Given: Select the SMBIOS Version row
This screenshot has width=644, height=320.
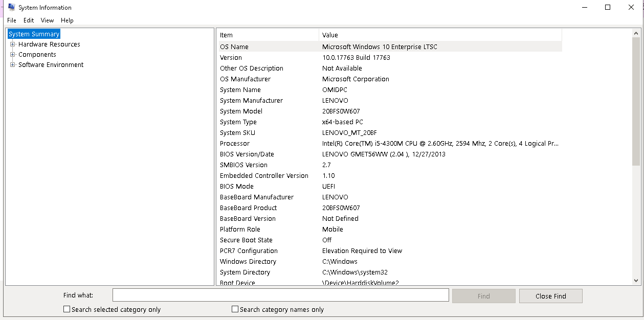Looking at the screenshot, I should [389, 165].
